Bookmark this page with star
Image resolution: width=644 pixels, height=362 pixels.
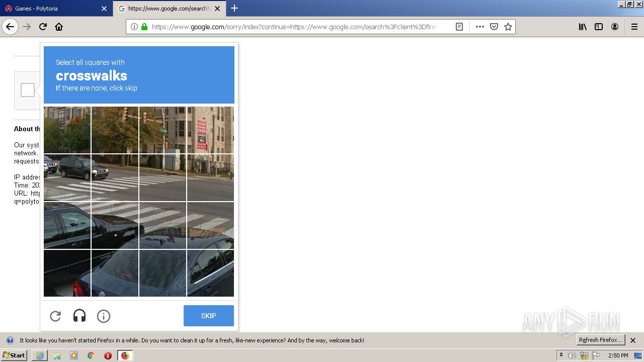tap(508, 27)
